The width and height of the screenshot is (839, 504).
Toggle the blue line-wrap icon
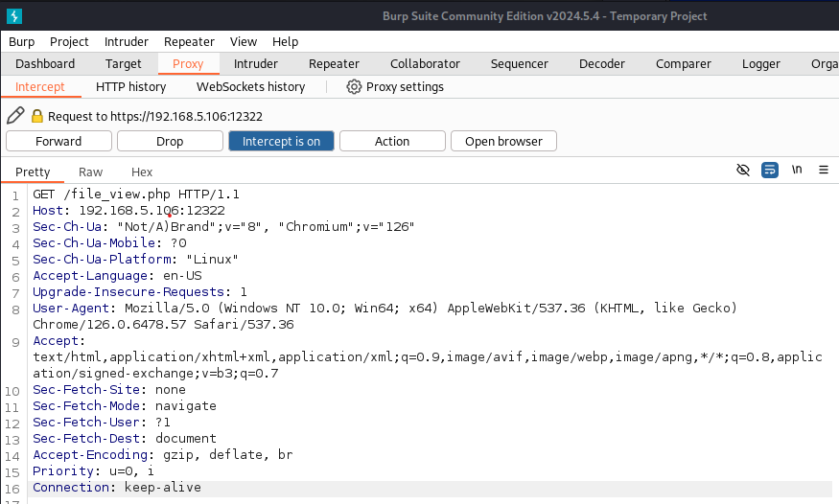pos(769,170)
